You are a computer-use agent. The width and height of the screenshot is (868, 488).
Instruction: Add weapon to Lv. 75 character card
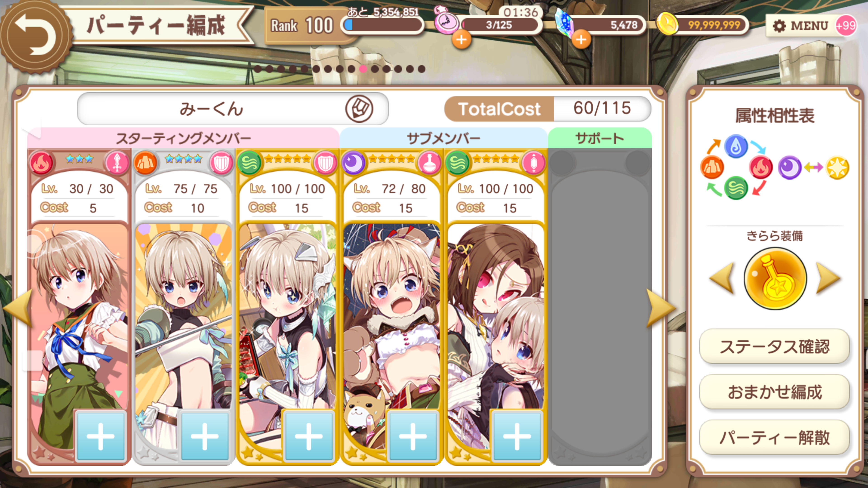tap(205, 436)
